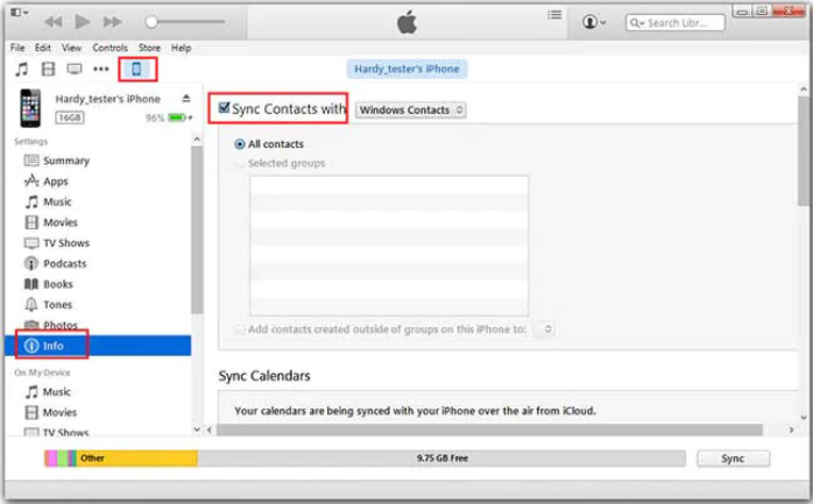Viewport: 813px width, 504px height.
Task: Open the account user icon
Action: tap(594, 22)
